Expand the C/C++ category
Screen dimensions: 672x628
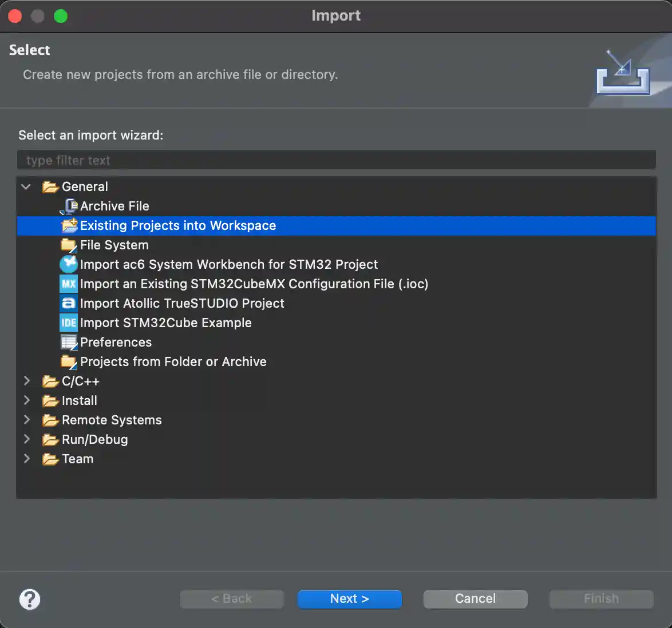pyautogui.click(x=27, y=381)
